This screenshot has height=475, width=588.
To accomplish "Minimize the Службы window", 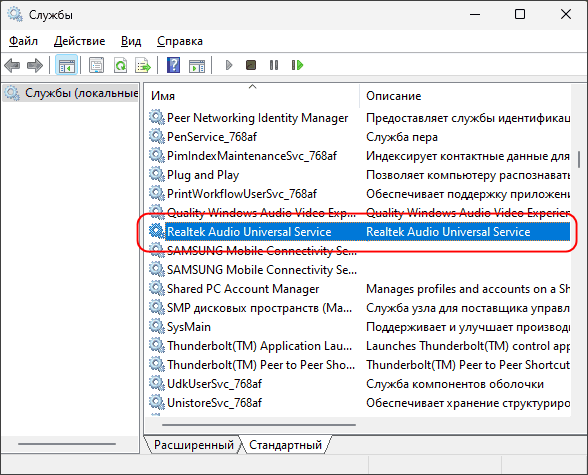I will (475, 15).
